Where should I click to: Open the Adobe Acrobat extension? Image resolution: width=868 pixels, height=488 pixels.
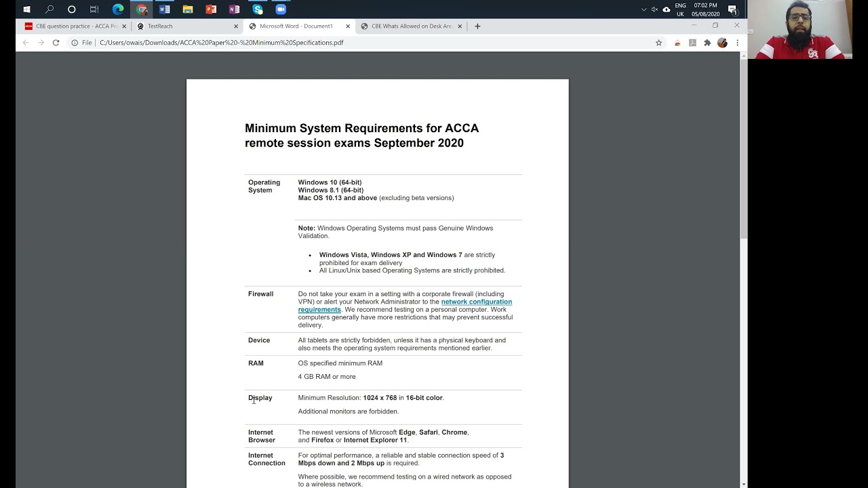692,43
